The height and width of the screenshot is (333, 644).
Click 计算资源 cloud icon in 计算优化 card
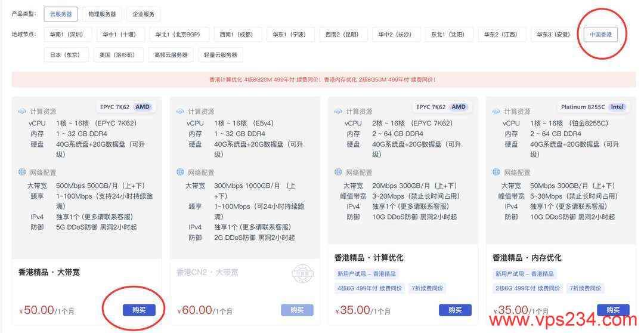pos(339,112)
